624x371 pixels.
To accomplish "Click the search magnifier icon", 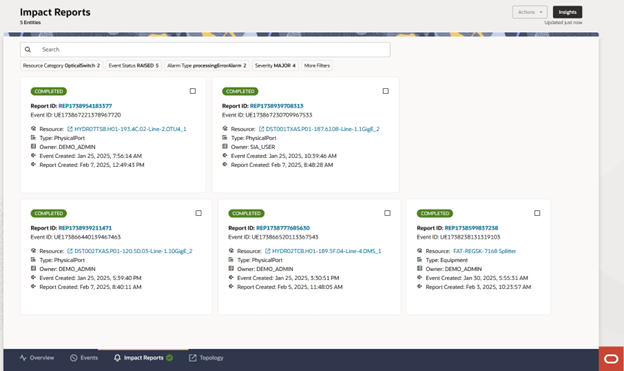I will click(x=27, y=50).
